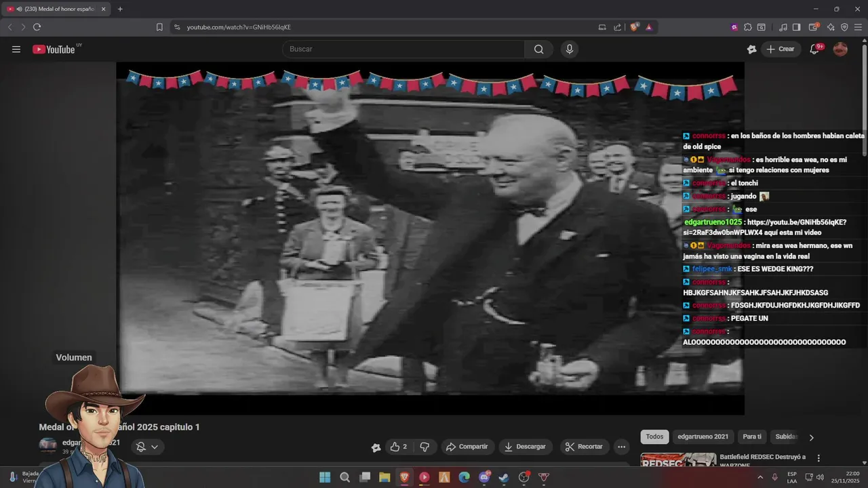The height and width of the screenshot is (488, 868).
Task: Open Windows taskbar search
Action: click(x=344, y=477)
